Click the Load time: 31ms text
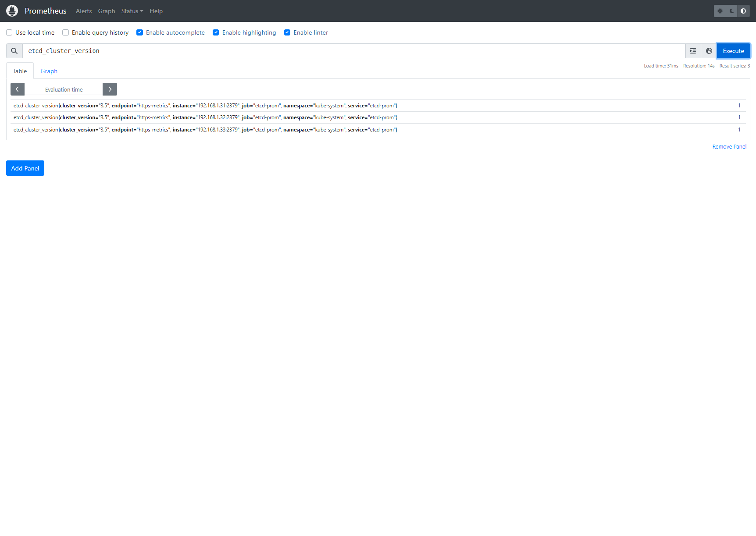The width and height of the screenshot is (756, 536). [661, 66]
